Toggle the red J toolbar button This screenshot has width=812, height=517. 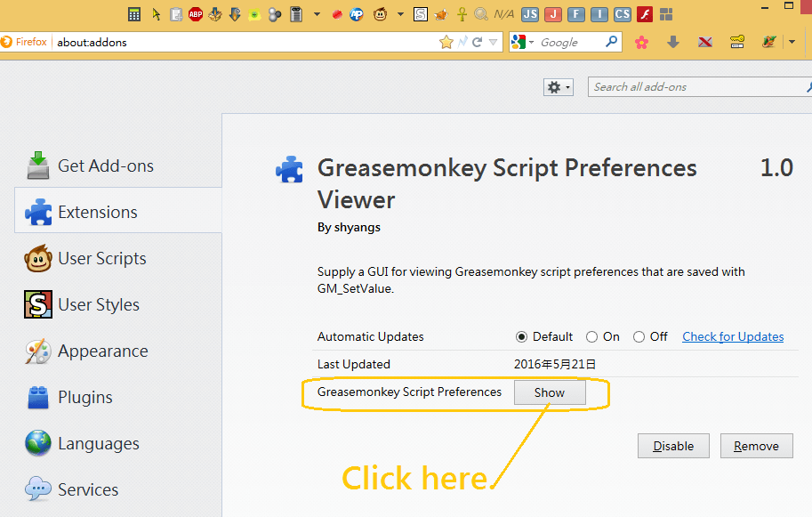(x=553, y=14)
